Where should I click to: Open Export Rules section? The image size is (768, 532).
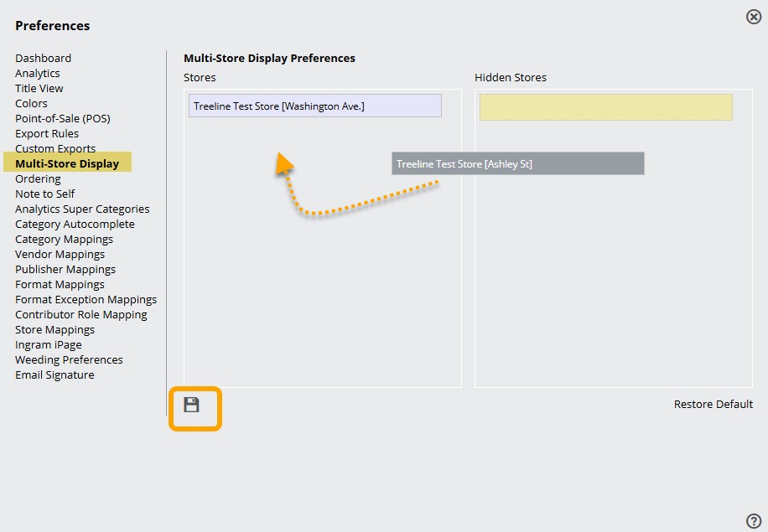tap(47, 133)
